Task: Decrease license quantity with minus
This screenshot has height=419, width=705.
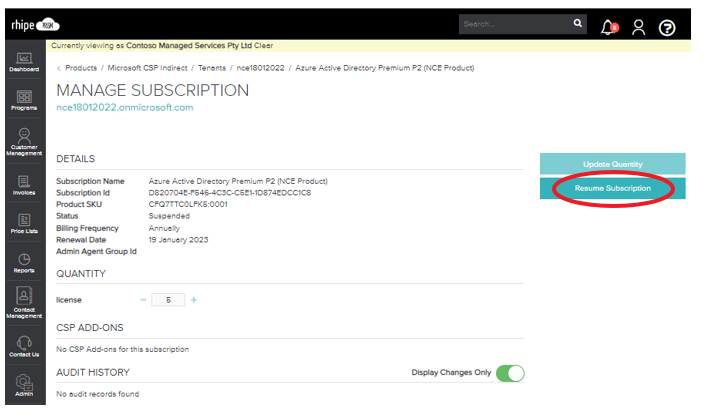Action: tap(143, 299)
